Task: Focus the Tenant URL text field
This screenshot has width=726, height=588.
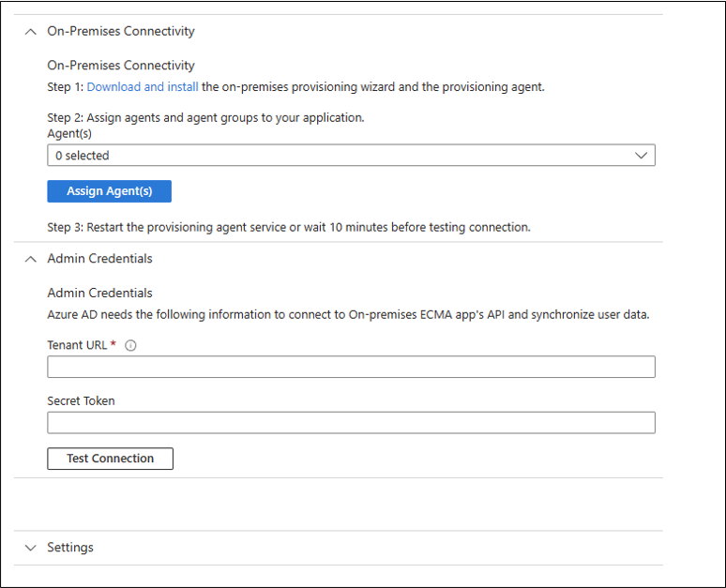Action: click(351, 367)
